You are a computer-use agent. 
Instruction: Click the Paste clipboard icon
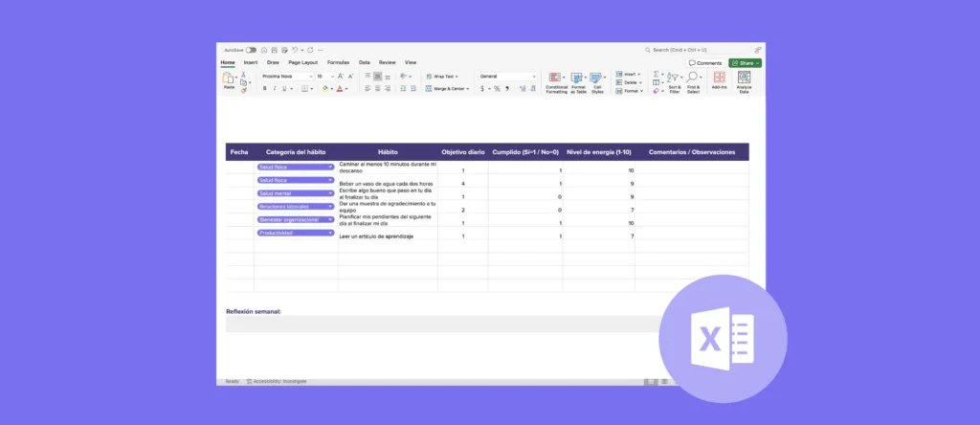229,79
